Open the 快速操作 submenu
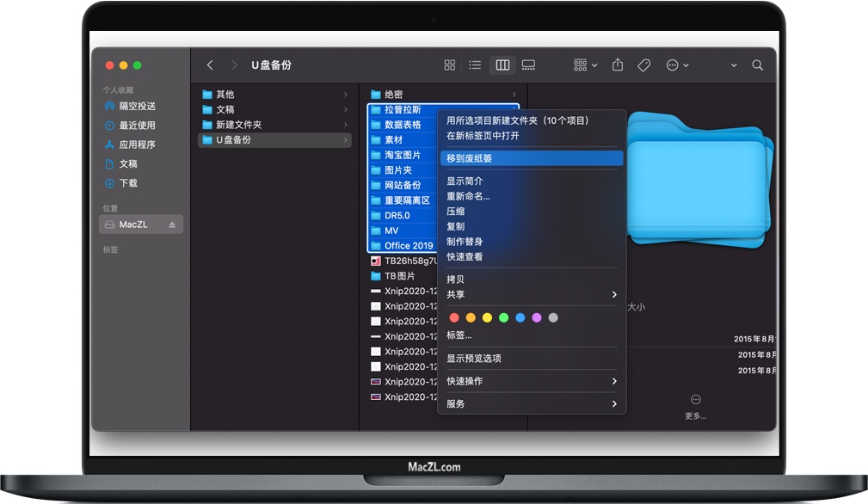Image resolution: width=868 pixels, height=504 pixels. [x=532, y=381]
